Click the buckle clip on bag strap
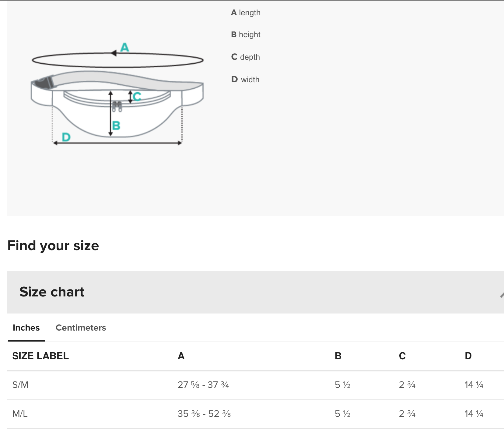Viewport: 504px width, 443px height. pyautogui.click(x=42, y=82)
